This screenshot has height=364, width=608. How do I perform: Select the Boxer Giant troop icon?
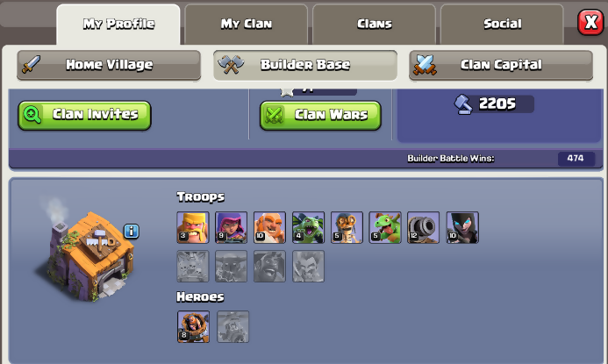click(x=269, y=227)
